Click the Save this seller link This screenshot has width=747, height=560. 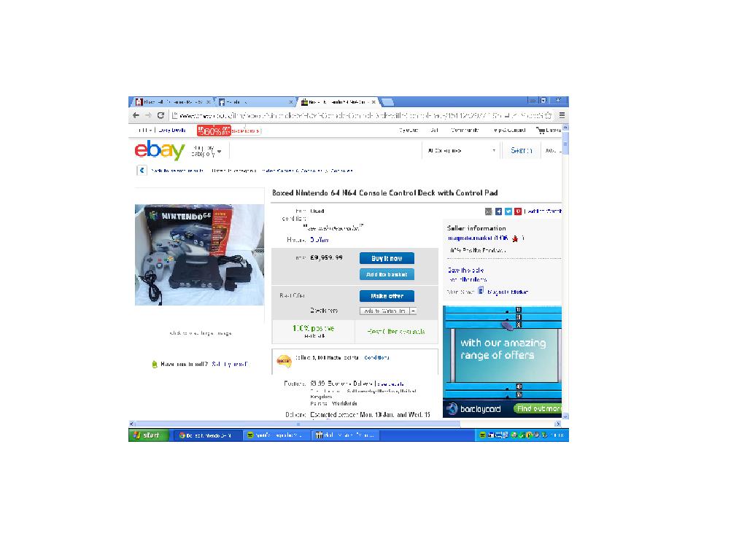[465, 270]
